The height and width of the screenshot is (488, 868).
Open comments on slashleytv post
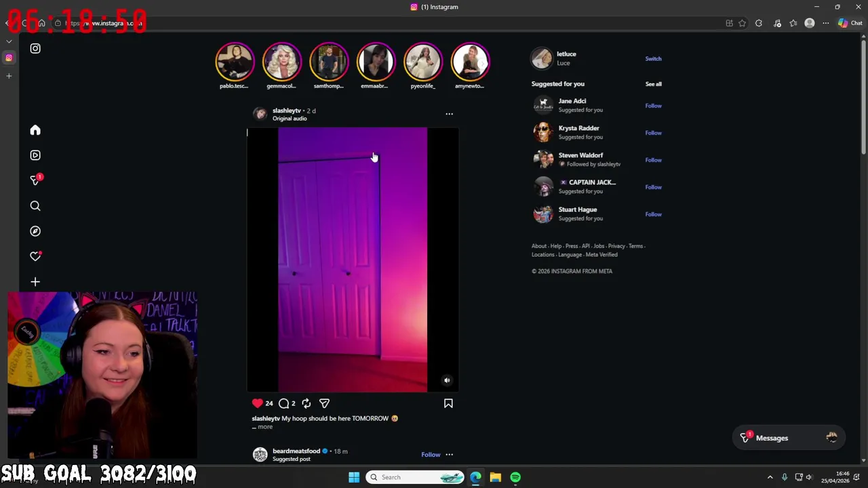[284, 403]
